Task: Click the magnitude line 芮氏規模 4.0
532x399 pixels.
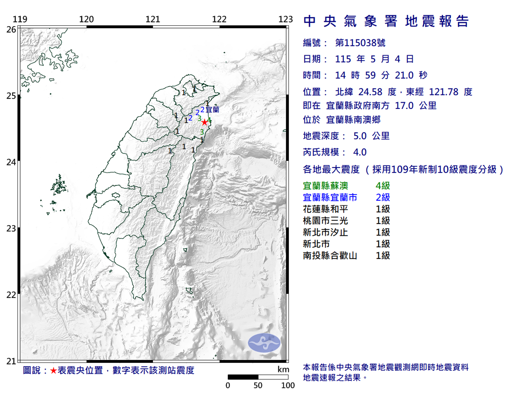Action: pos(334,152)
